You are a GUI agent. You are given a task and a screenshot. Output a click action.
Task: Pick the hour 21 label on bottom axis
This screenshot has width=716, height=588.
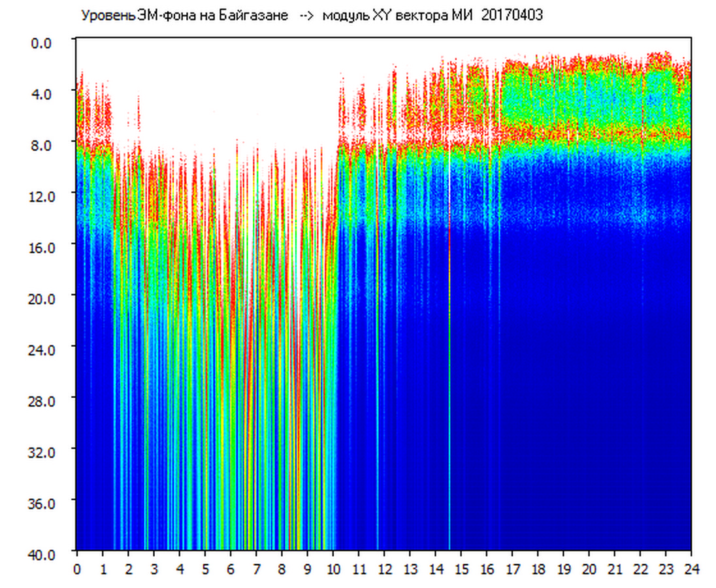click(x=615, y=569)
